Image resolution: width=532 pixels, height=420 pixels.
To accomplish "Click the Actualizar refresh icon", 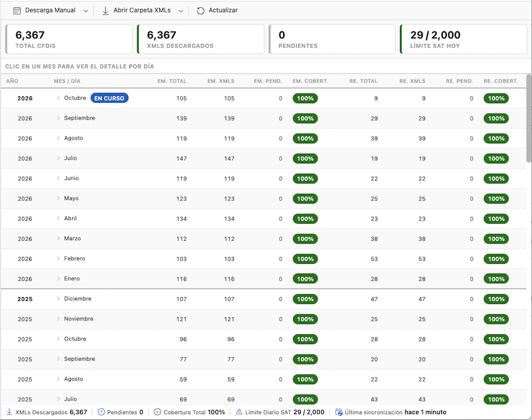I will point(200,11).
